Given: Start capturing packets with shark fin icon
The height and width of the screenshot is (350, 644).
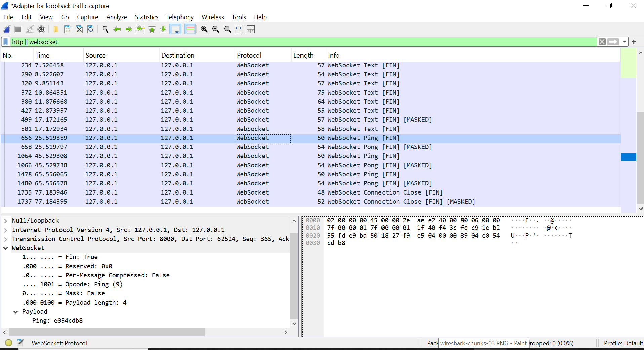Looking at the screenshot, I should click(7, 29).
